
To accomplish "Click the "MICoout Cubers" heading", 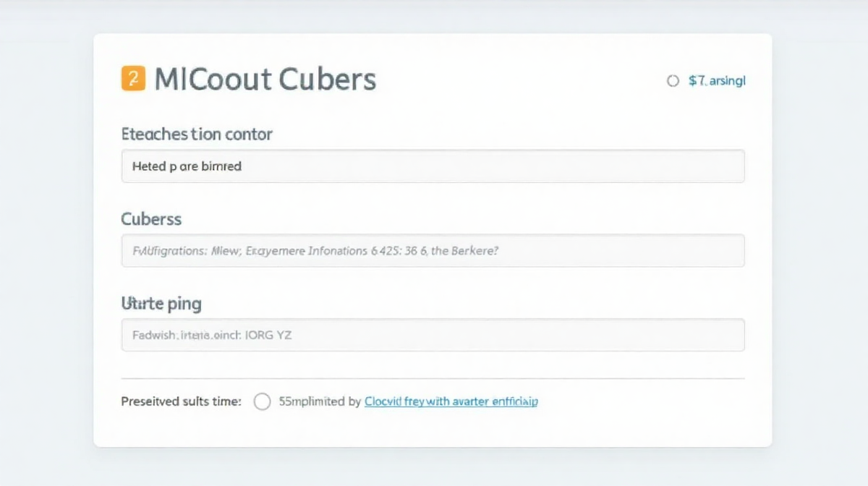I will (265, 80).
